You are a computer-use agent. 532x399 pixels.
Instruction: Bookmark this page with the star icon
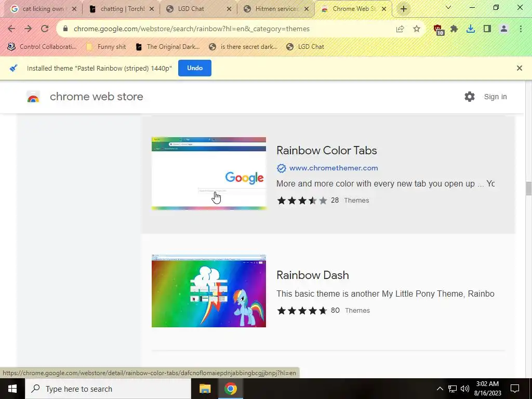(x=417, y=29)
